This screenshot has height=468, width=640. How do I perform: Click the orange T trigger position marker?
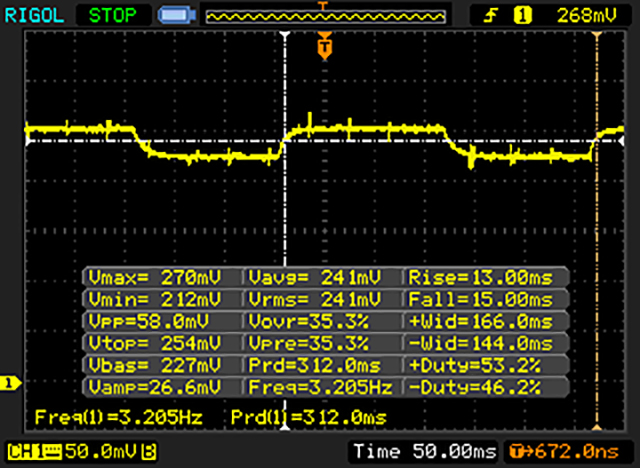pyautogui.click(x=324, y=47)
